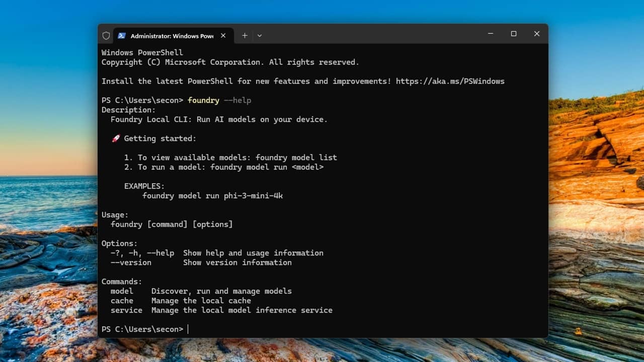Click the service command entry
Screen dimensions: 644x362
coord(126,310)
